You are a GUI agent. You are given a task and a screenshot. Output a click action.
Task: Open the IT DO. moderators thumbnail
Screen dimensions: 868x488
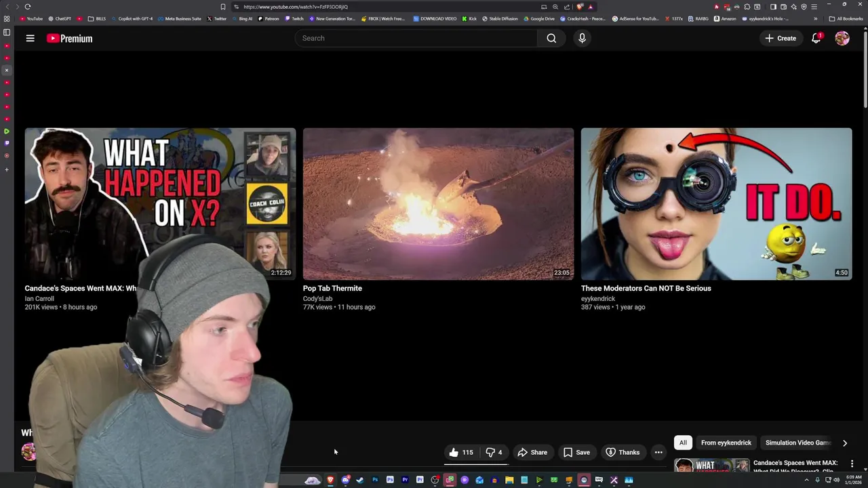716,204
